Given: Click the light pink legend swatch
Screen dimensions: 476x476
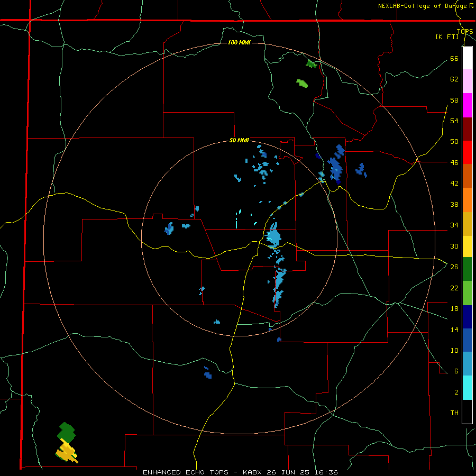Looking at the screenshot, I should (467, 81).
